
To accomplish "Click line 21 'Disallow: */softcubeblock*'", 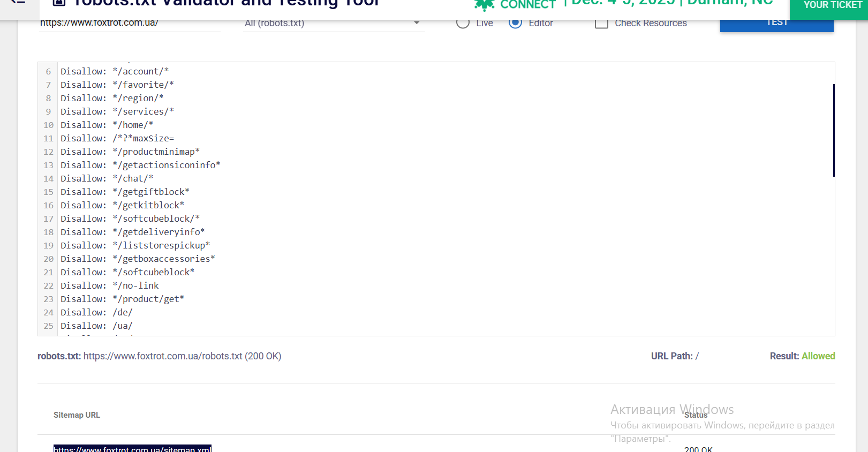I will [127, 272].
